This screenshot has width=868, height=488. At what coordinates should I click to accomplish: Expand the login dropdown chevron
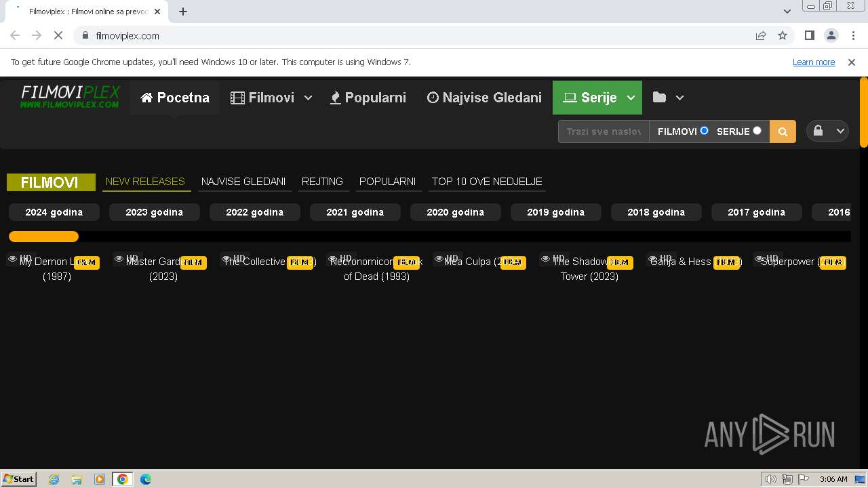[x=840, y=131]
